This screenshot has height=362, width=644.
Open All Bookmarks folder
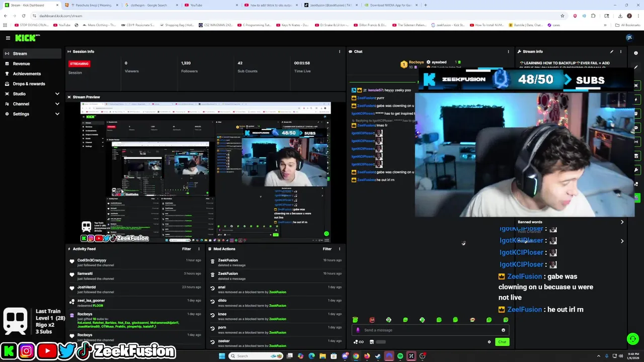coord(628,25)
